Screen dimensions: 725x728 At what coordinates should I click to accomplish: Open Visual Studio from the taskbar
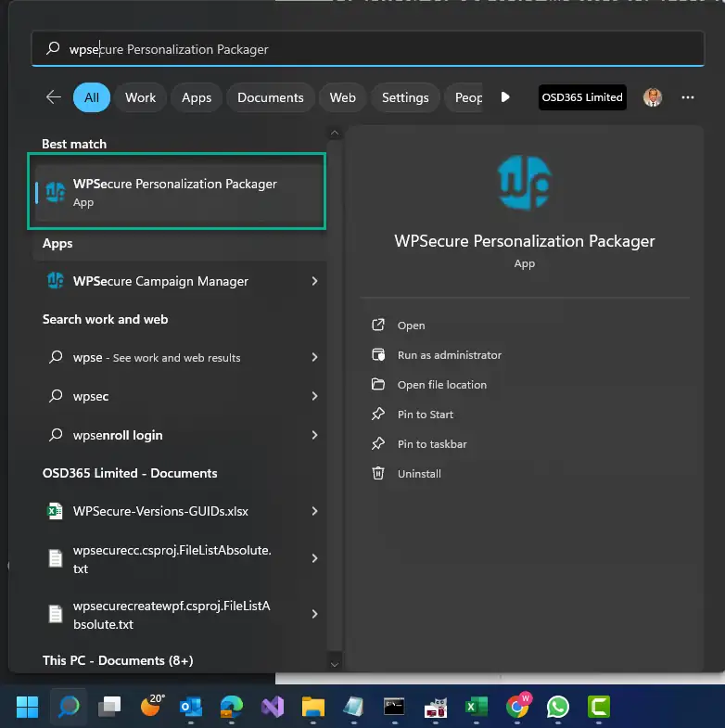click(x=273, y=707)
